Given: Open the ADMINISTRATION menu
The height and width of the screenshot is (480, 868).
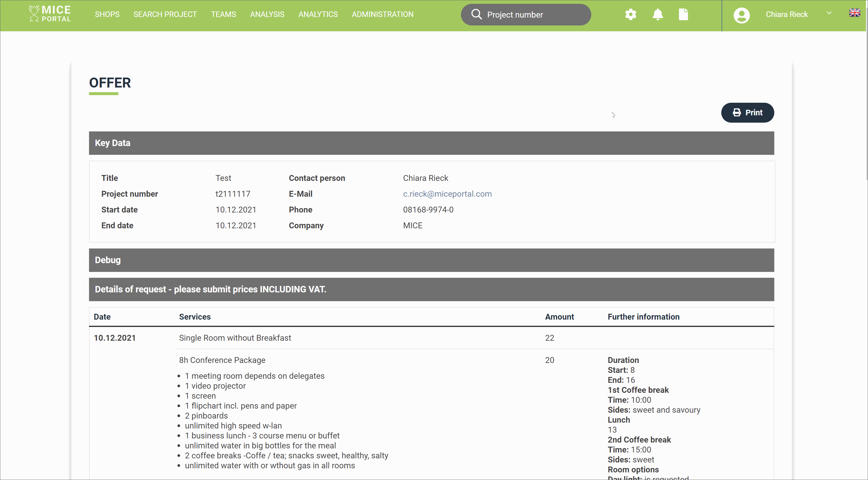Looking at the screenshot, I should 382,14.
